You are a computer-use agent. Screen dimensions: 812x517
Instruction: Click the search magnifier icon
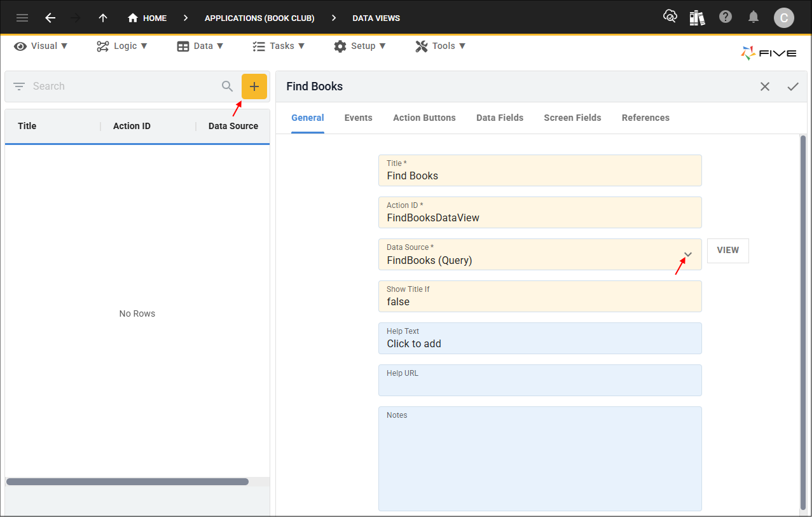(227, 86)
